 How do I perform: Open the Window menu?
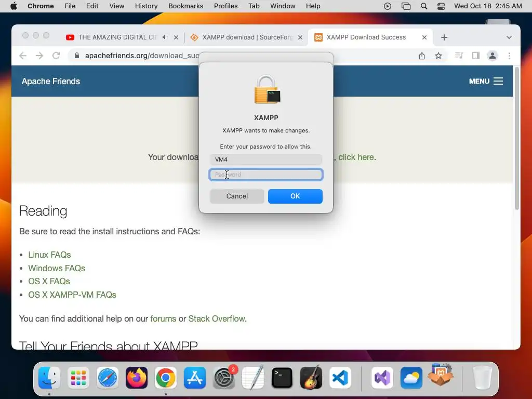[x=283, y=6]
